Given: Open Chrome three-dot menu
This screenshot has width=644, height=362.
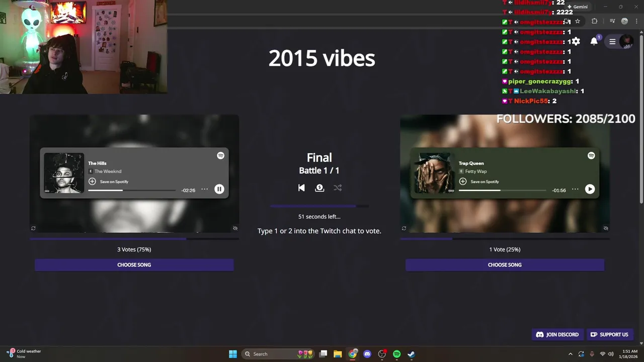Looking at the screenshot, I should 636,21.
